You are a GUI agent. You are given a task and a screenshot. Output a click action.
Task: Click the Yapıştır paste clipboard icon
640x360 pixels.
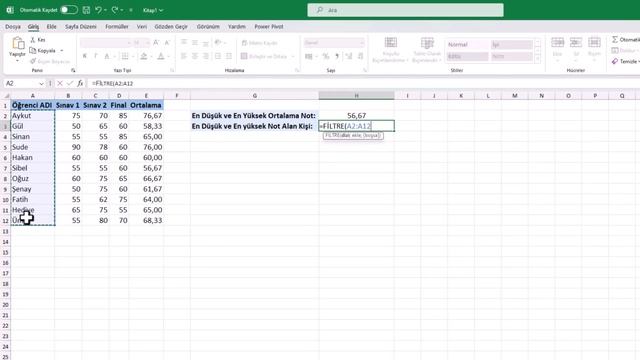[18, 43]
